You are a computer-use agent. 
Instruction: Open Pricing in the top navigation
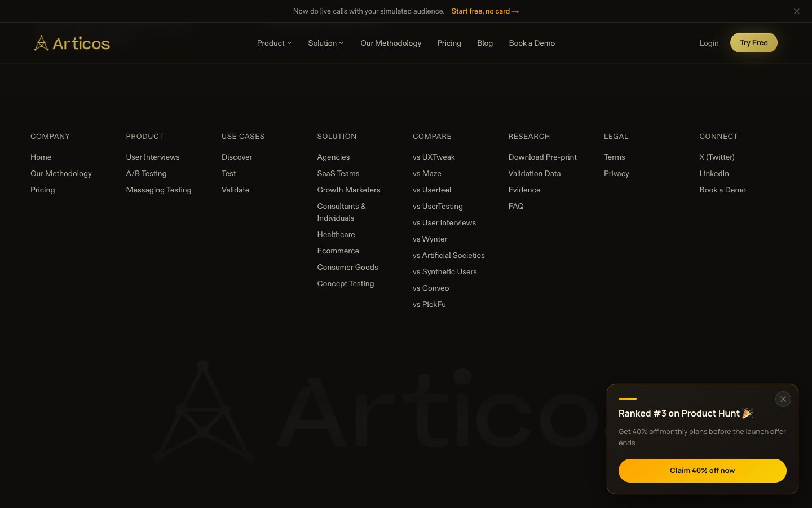click(x=449, y=43)
